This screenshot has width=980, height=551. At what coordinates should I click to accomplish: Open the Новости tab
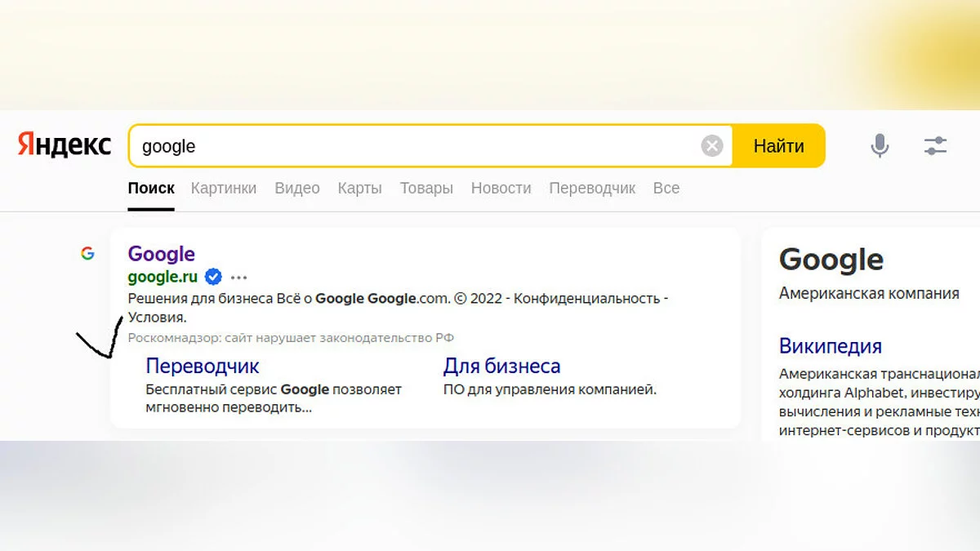501,188
